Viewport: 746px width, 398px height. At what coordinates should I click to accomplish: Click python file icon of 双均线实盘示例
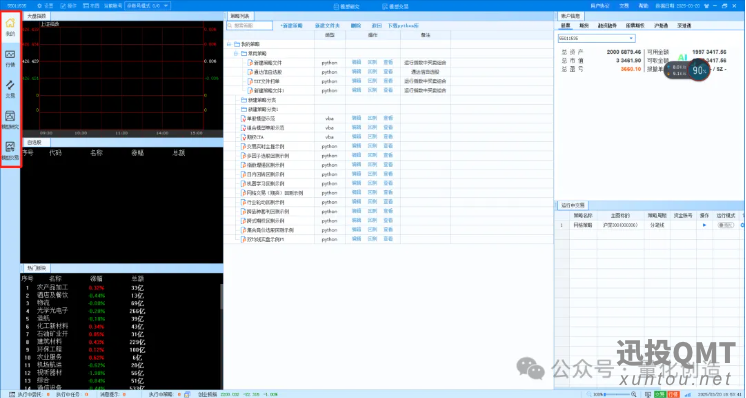pos(244,239)
